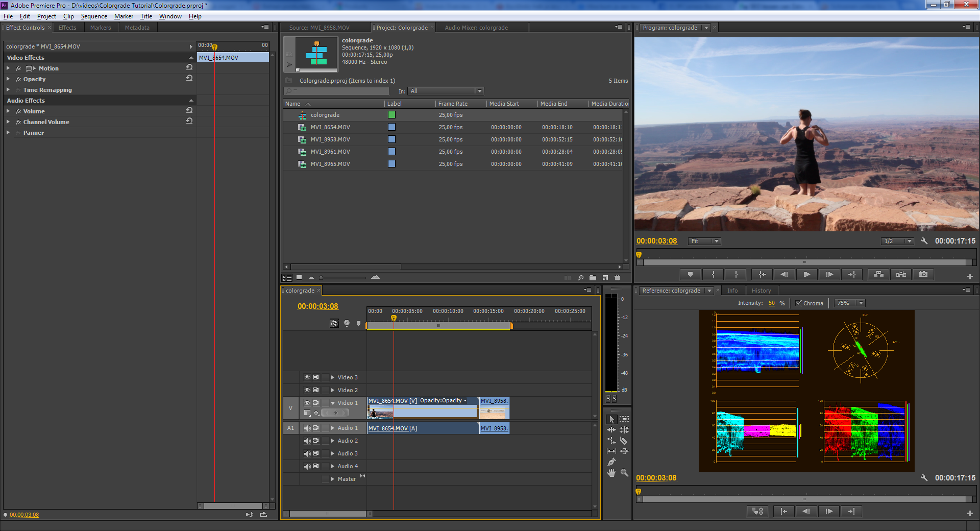Select the Zoom magnifier tool

click(x=624, y=473)
